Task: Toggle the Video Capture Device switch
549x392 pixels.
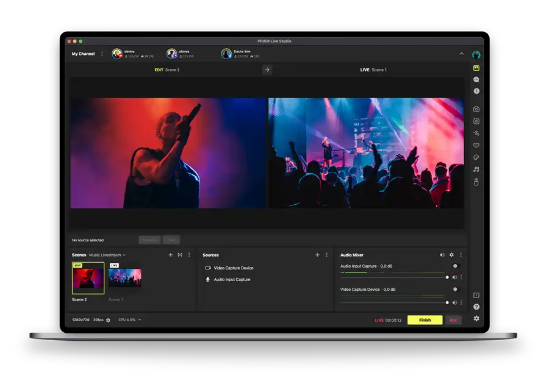Action: [455, 289]
